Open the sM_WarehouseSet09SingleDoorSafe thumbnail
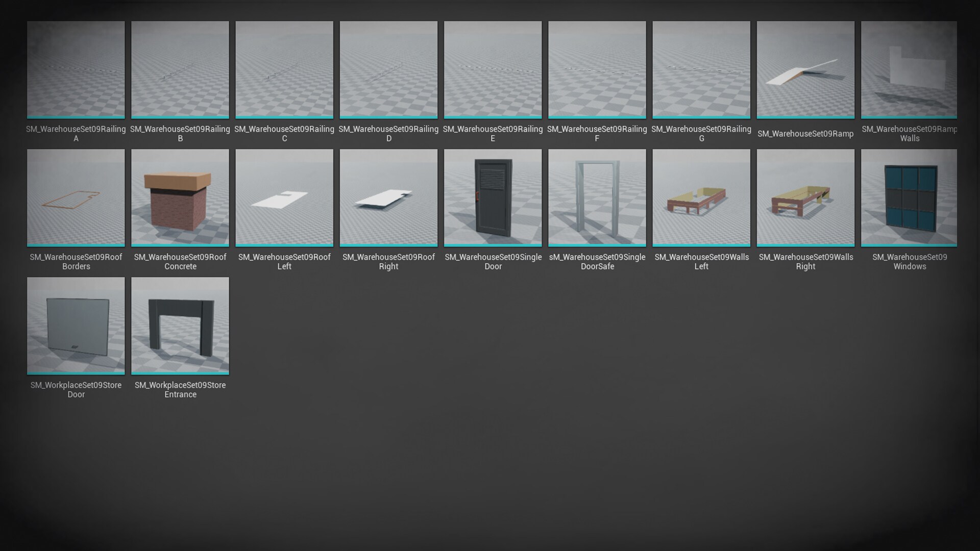 597,198
